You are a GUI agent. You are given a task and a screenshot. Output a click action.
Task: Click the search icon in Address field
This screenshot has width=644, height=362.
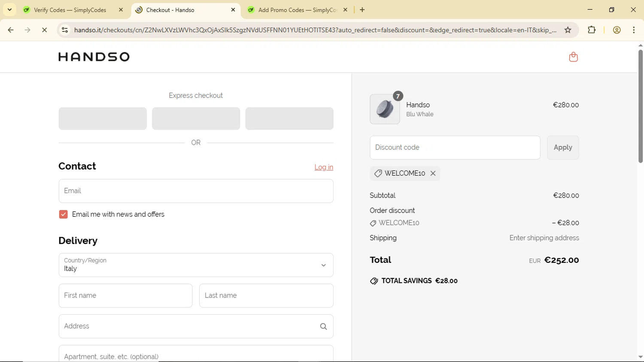323,327
